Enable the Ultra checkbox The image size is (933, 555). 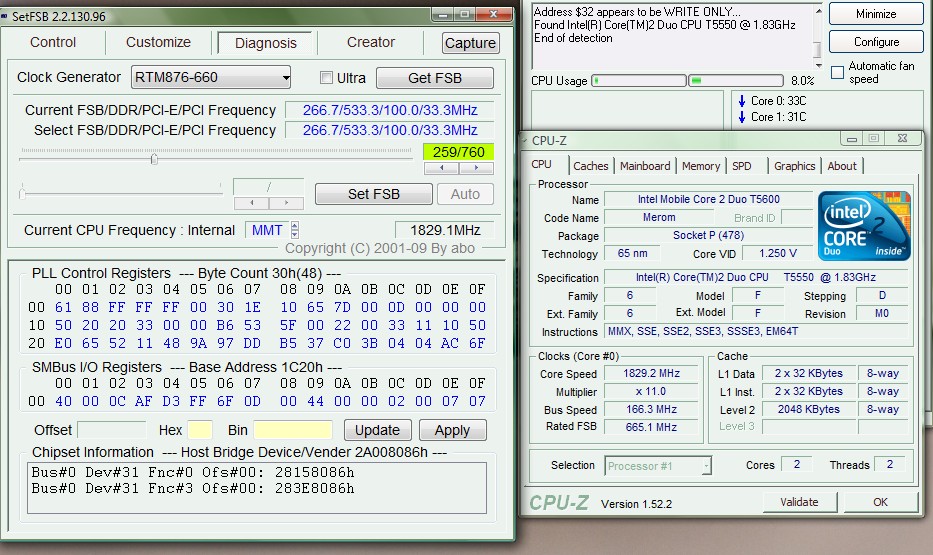pyautogui.click(x=326, y=77)
